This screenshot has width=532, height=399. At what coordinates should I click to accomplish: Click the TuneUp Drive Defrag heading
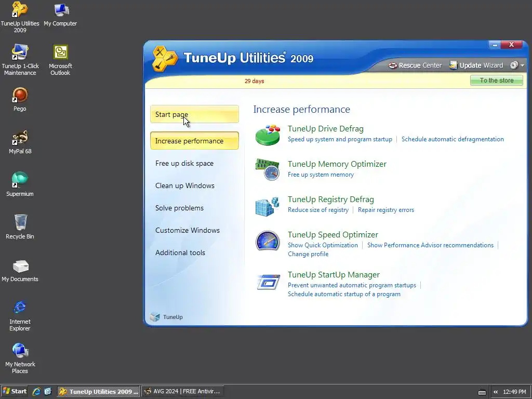click(x=326, y=129)
